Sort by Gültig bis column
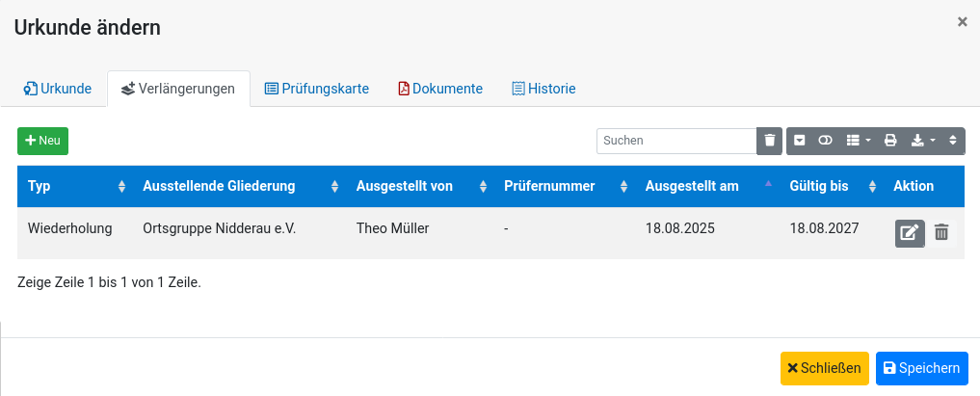Screen dimensions: 980x396 click(832, 186)
